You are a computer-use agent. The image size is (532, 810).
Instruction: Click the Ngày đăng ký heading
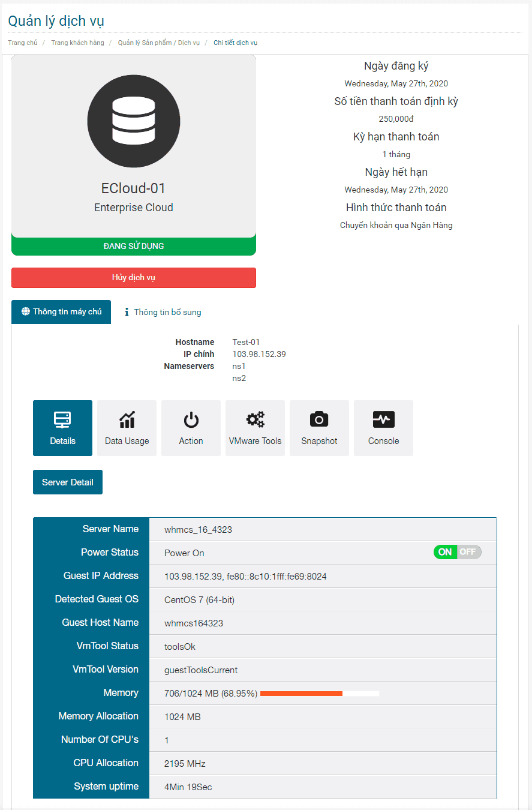(396, 66)
